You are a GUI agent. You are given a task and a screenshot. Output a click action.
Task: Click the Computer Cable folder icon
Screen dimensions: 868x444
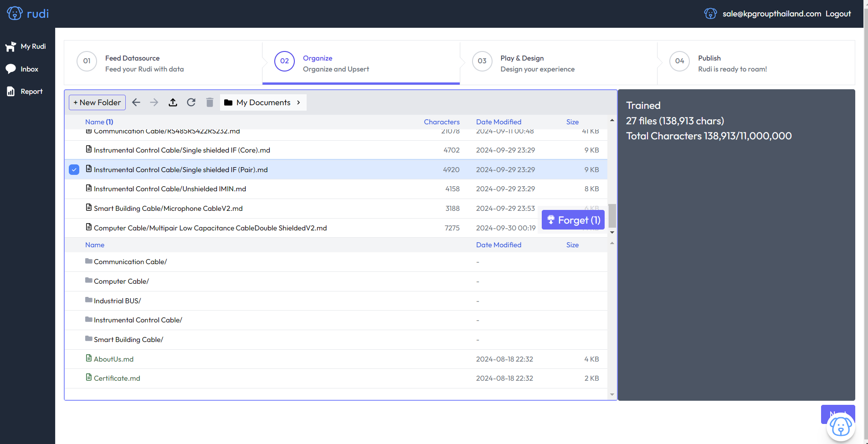pos(89,281)
